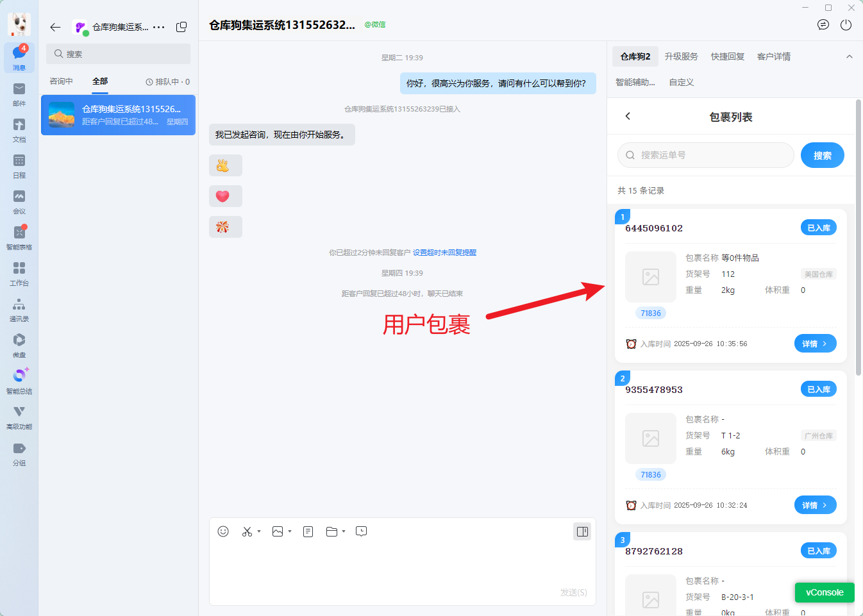Click the 71836 tag under package 9355478953
Viewport: 863px width, 616px height.
click(651, 475)
